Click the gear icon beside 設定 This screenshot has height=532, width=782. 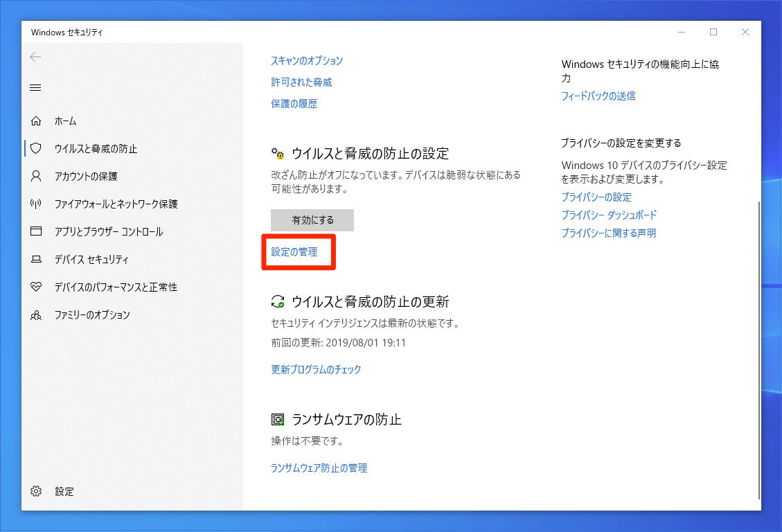coord(36,491)
